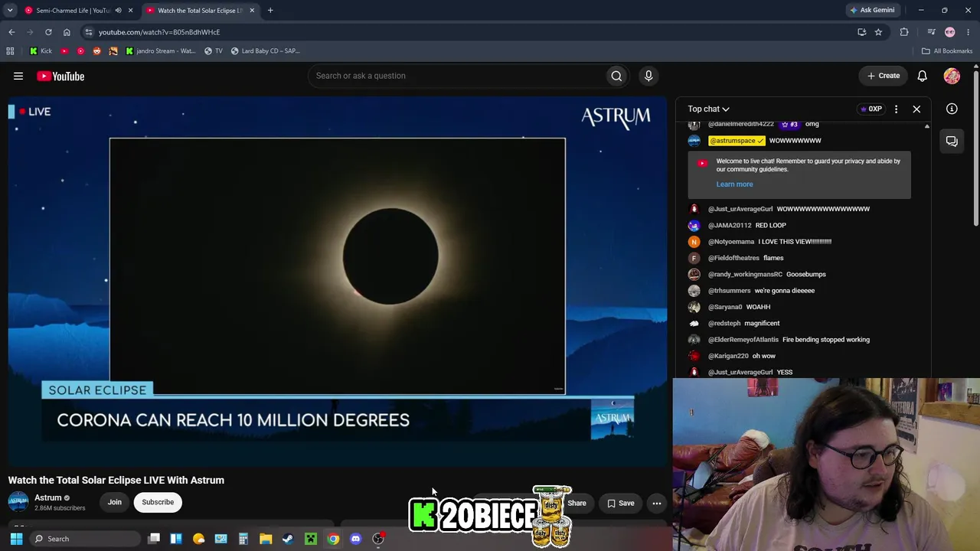The height and width of the screenshot is (551, 980).
Task: Join the Astrum channel membership
Action: click(x=115, y=502)
